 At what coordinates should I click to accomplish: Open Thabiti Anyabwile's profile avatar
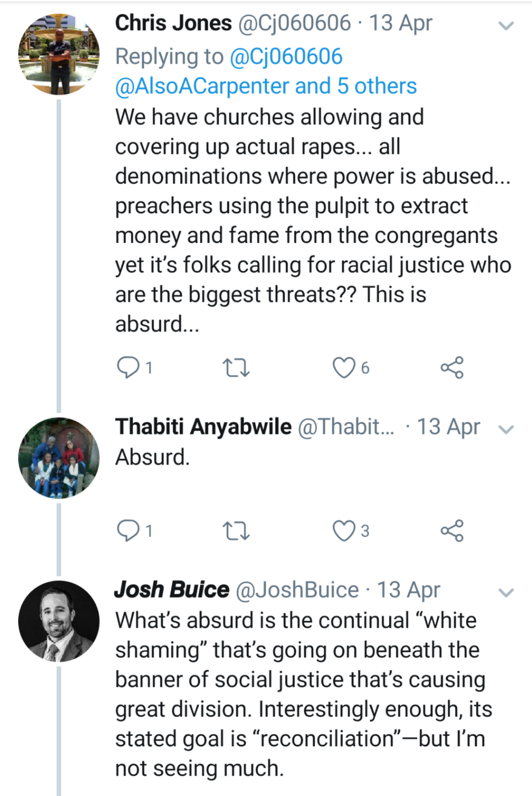click(x=59, y=458)
